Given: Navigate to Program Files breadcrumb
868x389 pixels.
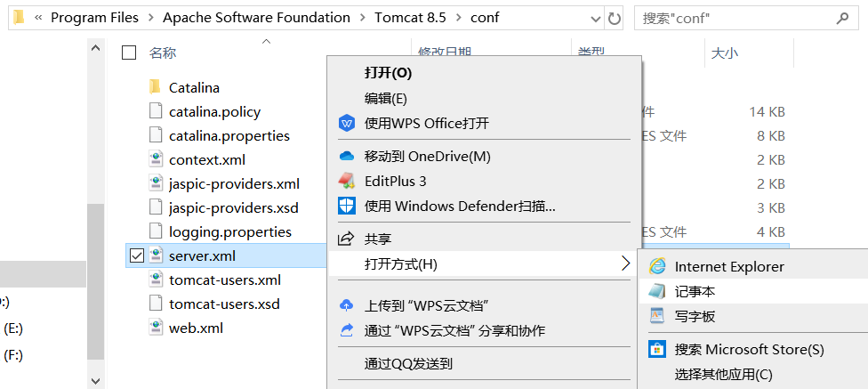Looking at the screenshot, I should click(x=94, y=18).
